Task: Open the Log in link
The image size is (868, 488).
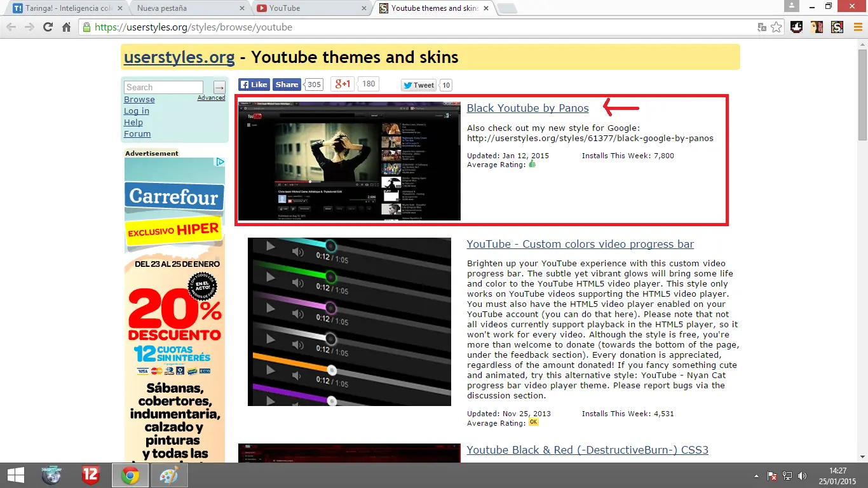Action: click(x=137, y=111)
